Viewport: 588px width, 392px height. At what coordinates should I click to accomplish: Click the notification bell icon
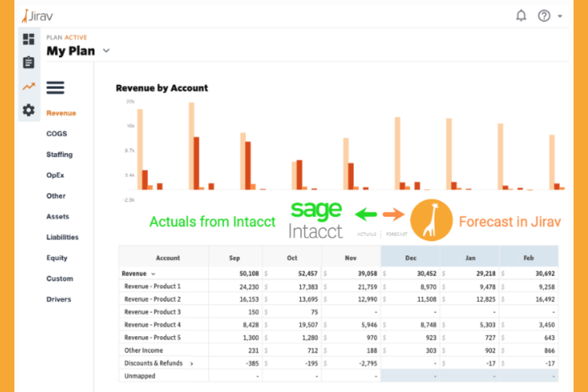point(521,16)
